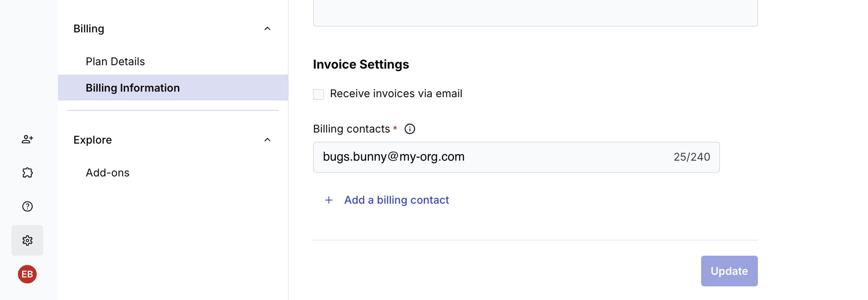Image resolution: width=868 pixels, height=300 pixels.
Task: Go to Plan Details
Action: pos(115,61)
